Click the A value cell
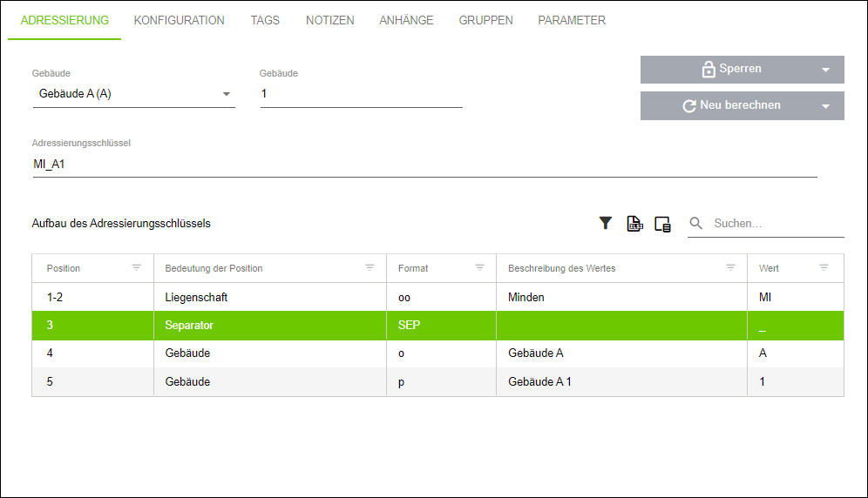 [x=796, y=353]
